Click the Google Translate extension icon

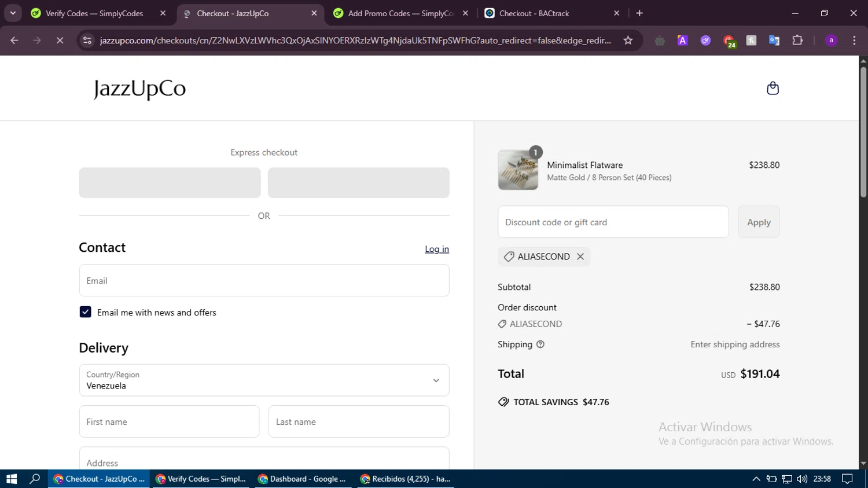(x=774, y=41)
